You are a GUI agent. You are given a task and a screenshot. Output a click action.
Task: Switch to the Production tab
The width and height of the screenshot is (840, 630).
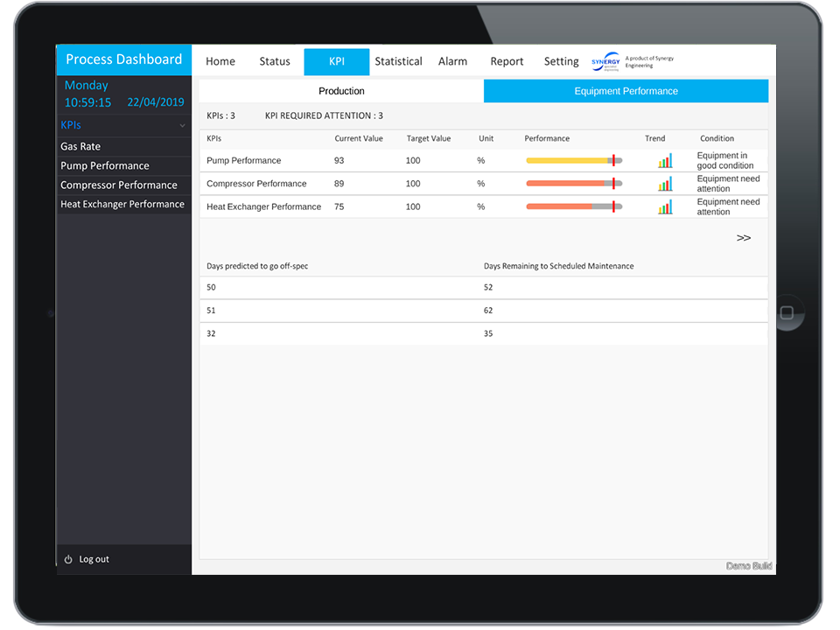341,91
